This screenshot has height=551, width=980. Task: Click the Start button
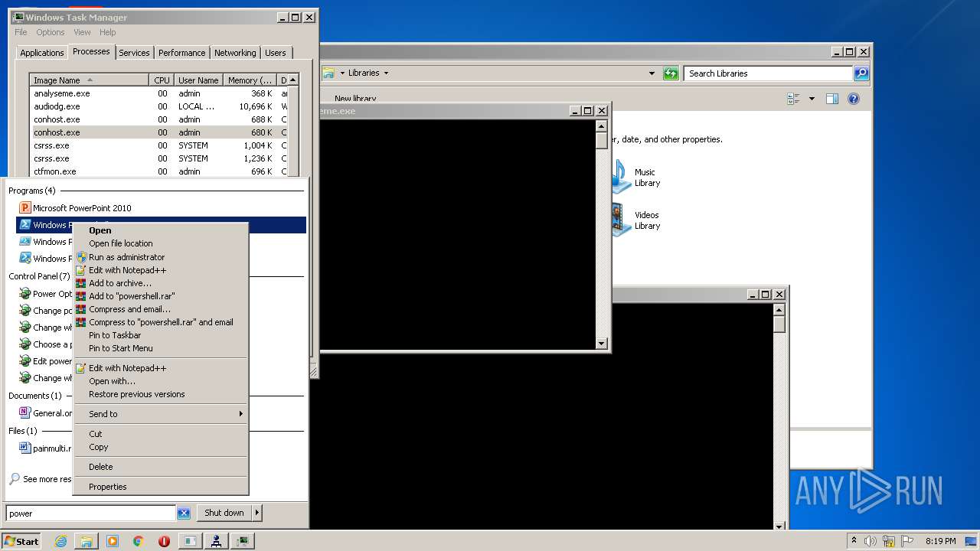(21, 541)
